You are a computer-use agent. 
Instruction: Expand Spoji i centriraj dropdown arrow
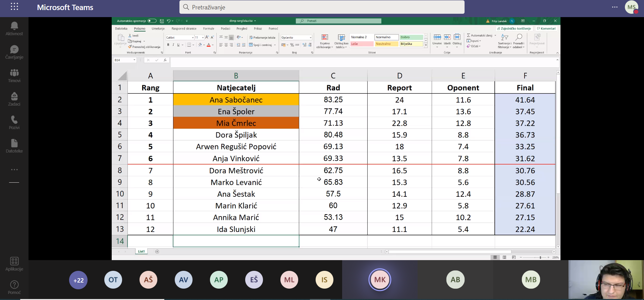[275, 45]
